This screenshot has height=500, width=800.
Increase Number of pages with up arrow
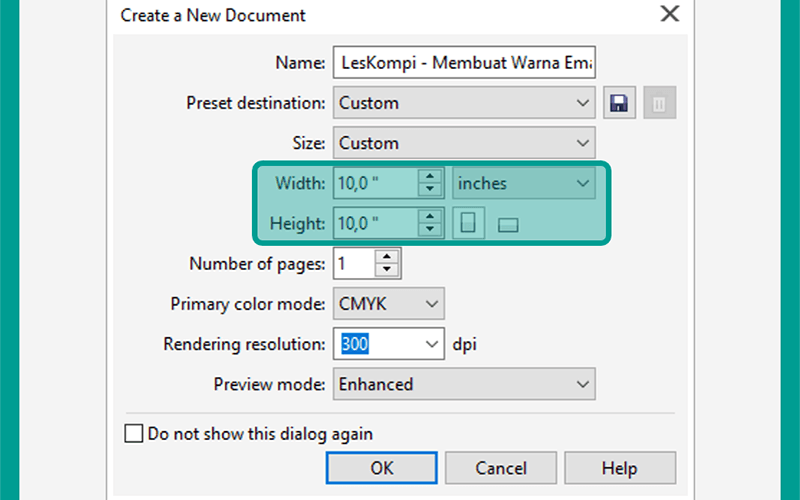[x=387, y=257]
